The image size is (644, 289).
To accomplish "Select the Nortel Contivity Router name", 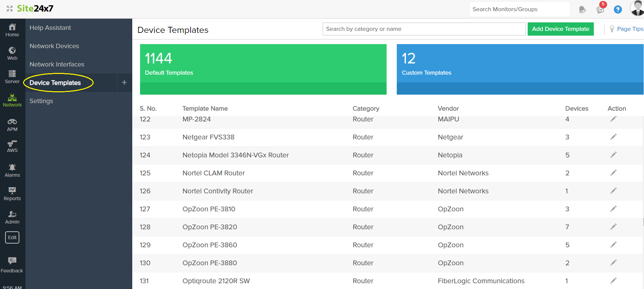I will [x=218, y=191].
